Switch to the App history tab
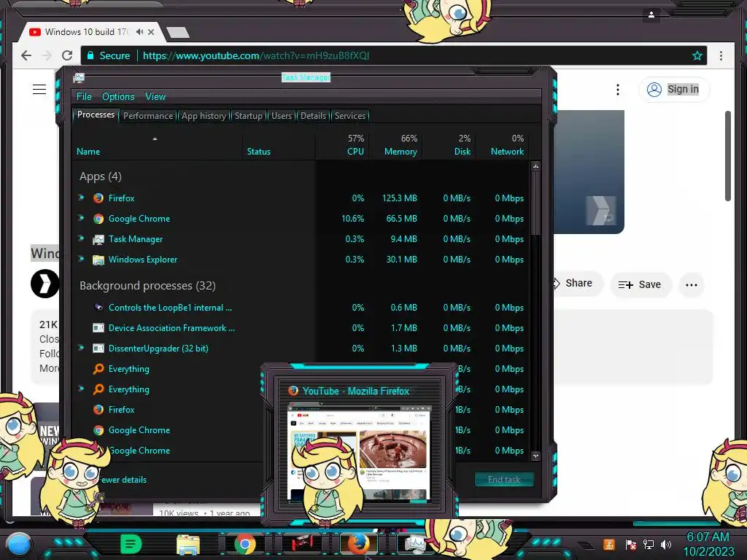Viewport: 747px width, 560px height. (x=204, y=116)
